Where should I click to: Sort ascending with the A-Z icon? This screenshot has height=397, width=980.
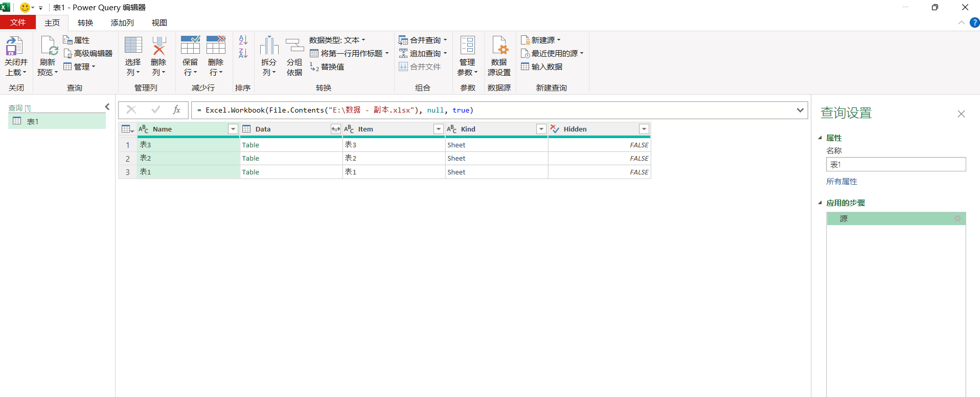point(243,40)
